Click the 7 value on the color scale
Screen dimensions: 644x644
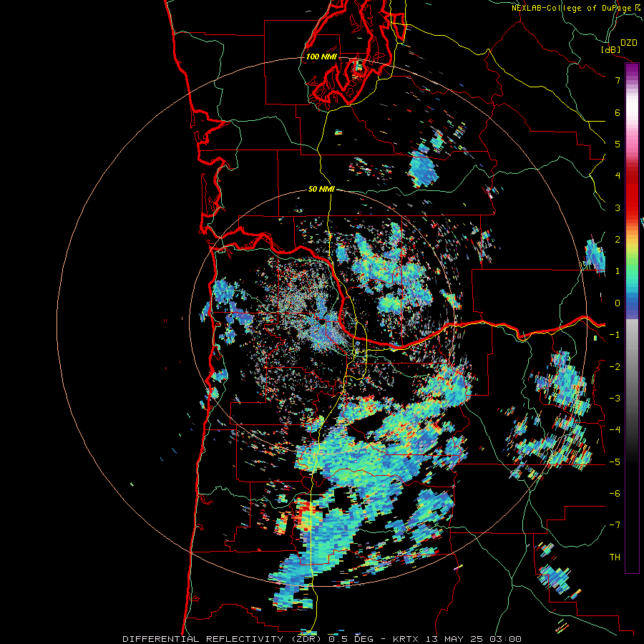point(618,80)
